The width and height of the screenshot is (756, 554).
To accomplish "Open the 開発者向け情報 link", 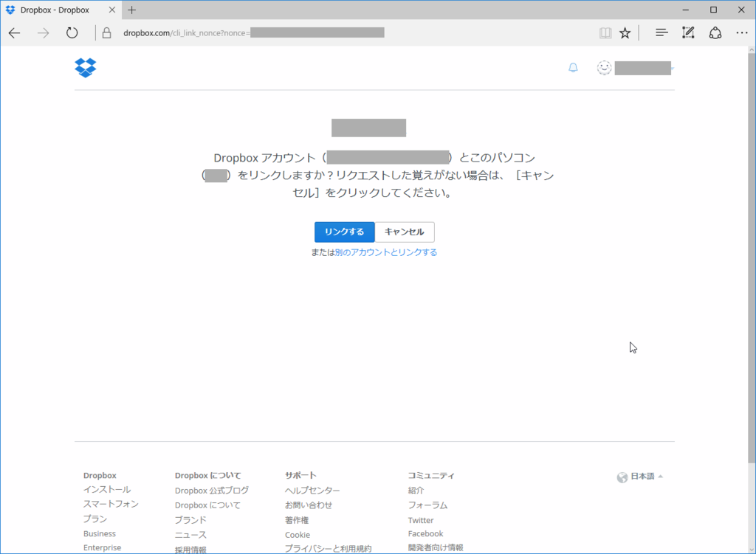I will (436, 548).
